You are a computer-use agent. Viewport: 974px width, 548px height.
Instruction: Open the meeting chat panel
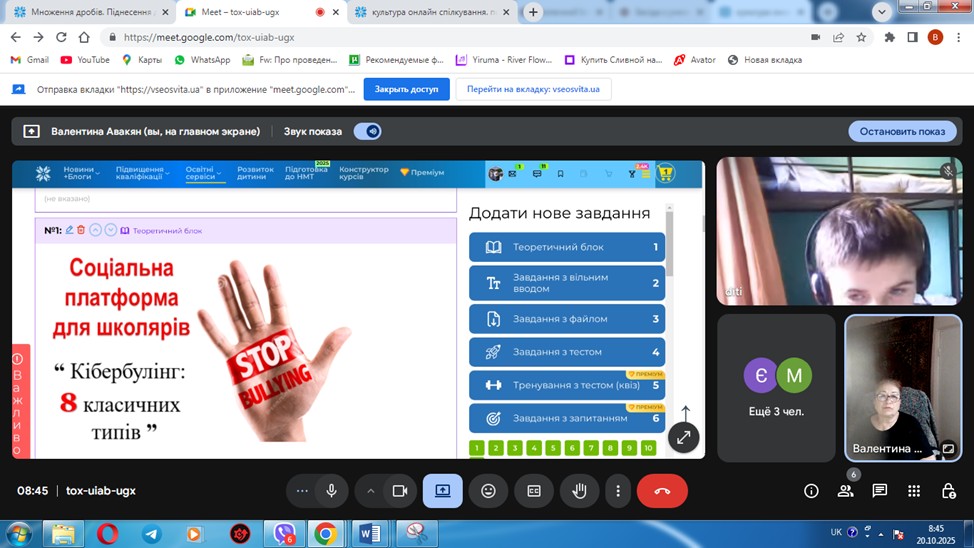(879, 491)
